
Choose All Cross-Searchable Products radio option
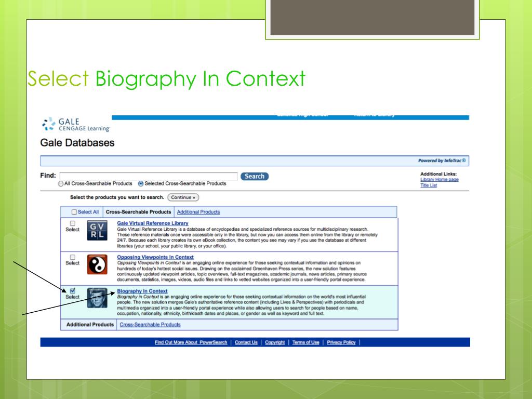(61, 183)
